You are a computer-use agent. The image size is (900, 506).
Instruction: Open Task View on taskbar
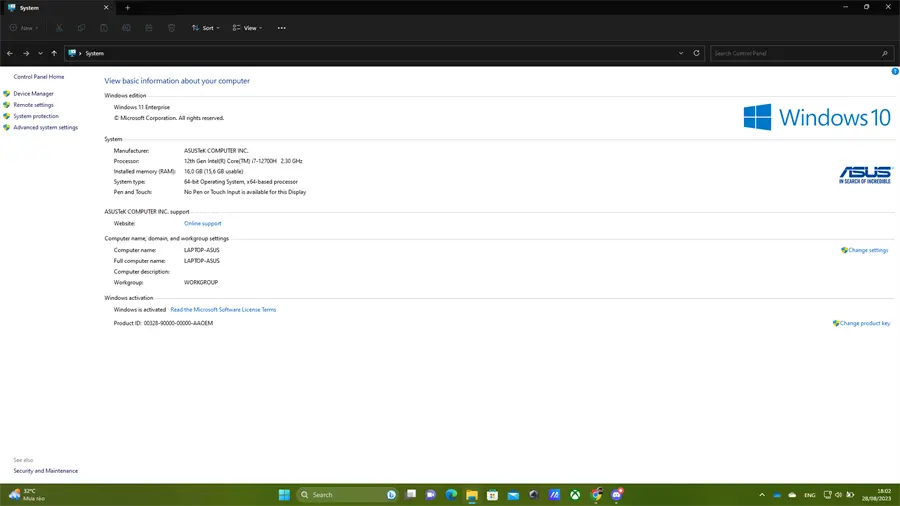click(410, 495)
